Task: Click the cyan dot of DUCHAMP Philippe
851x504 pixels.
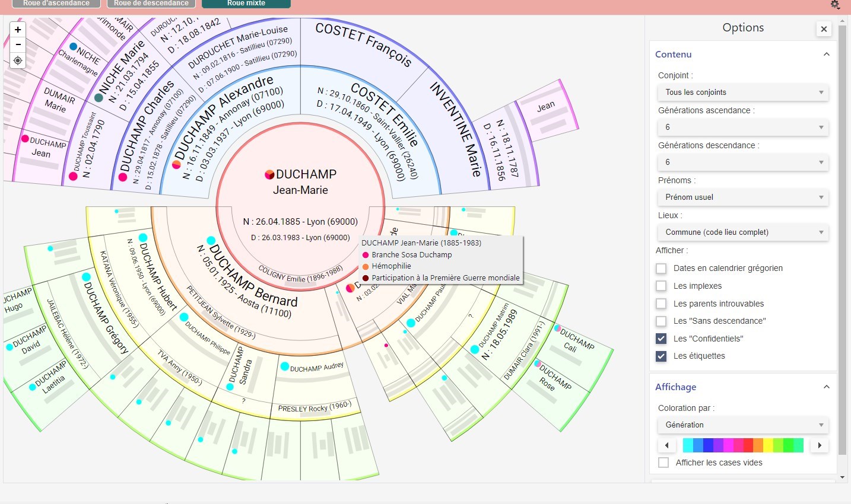Action: (x=184, y=317)
